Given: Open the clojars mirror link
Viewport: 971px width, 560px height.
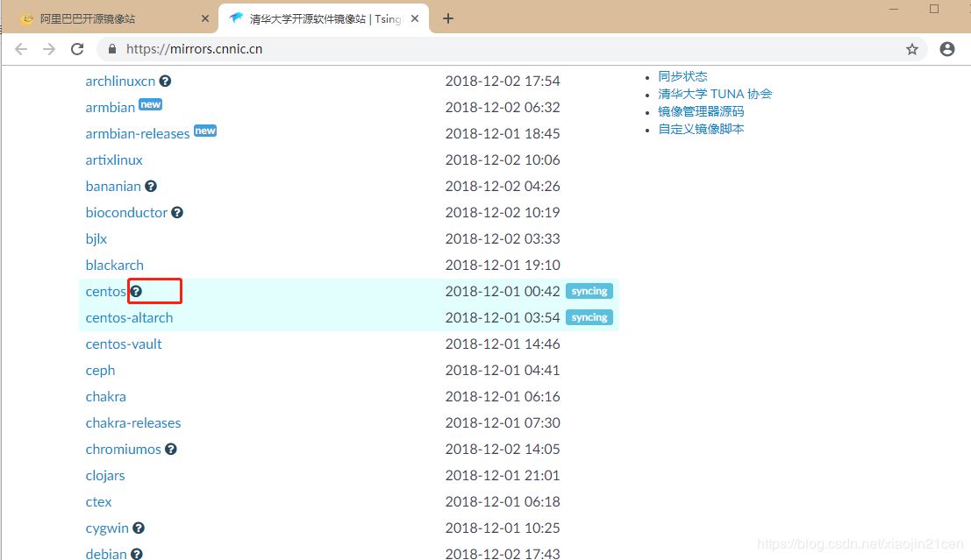Looking at the screenshot, I should pyautogui.click(x=105, y=476).
